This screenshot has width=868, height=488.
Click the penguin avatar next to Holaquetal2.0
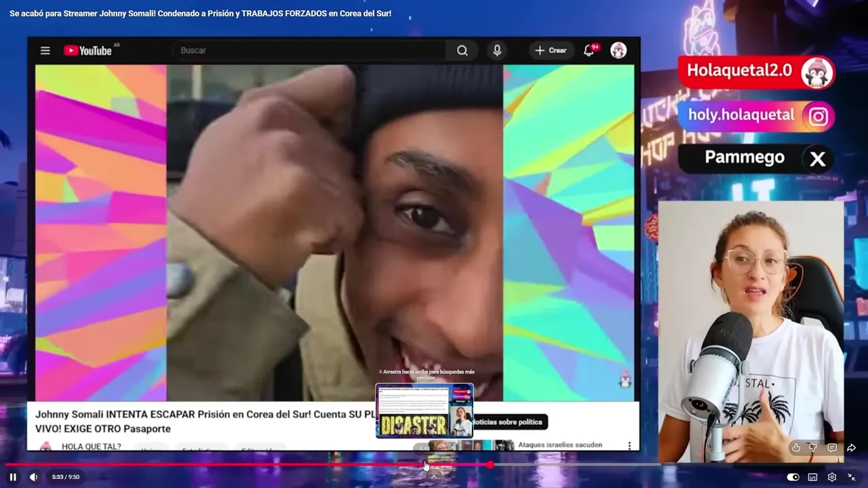coord(816,73)
